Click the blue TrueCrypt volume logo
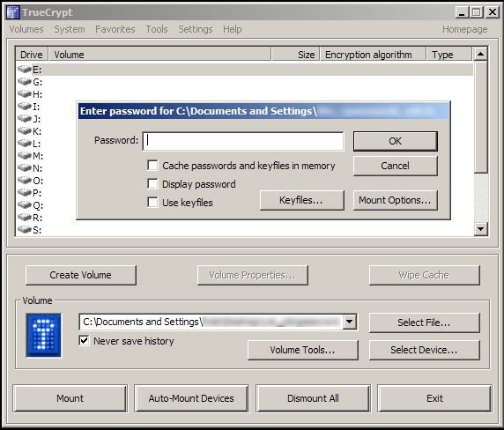504x430 pixels. (x=44, y=335)
